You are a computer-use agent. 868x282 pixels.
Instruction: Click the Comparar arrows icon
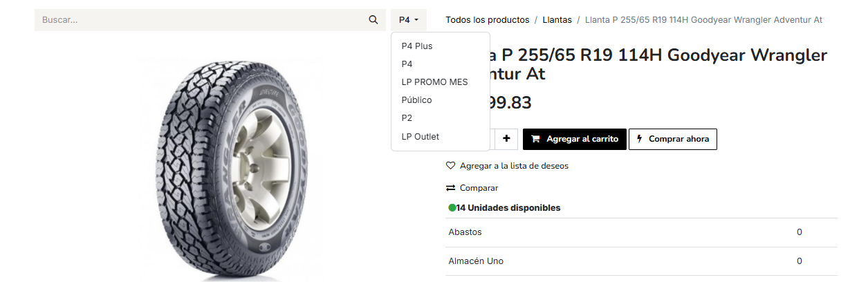[451, 188]
